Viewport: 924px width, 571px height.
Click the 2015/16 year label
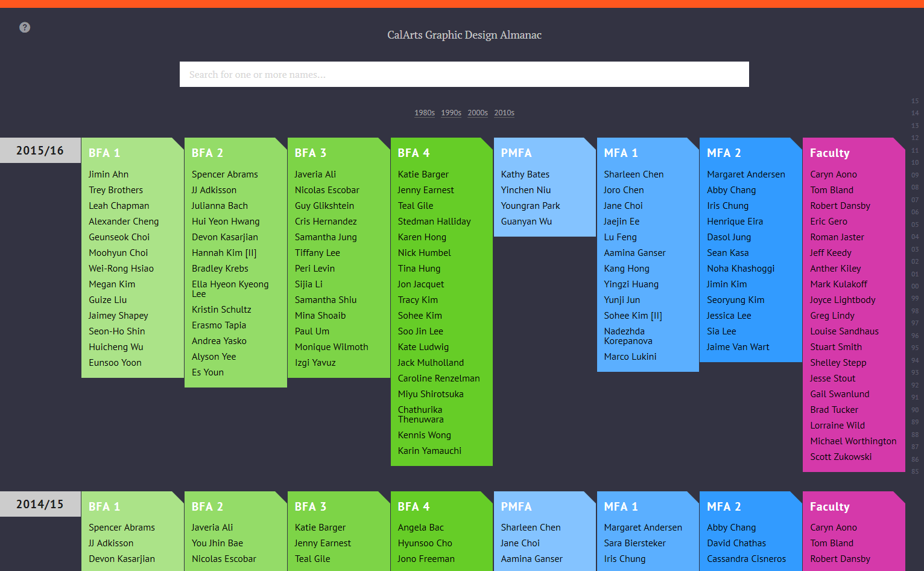(40, 150)
